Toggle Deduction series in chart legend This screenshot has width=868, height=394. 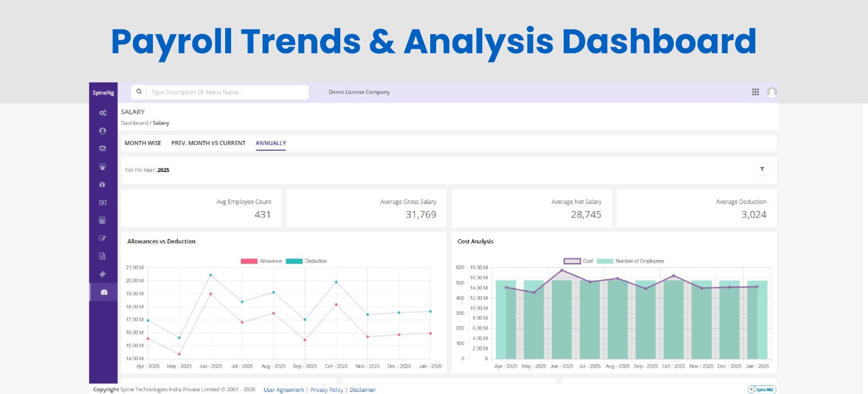coord(307,261)
